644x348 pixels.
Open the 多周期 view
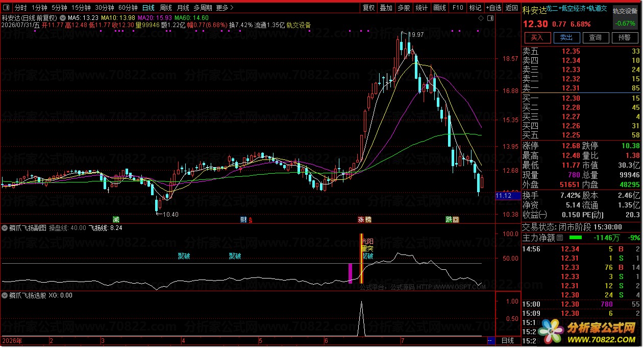point(203,8)
